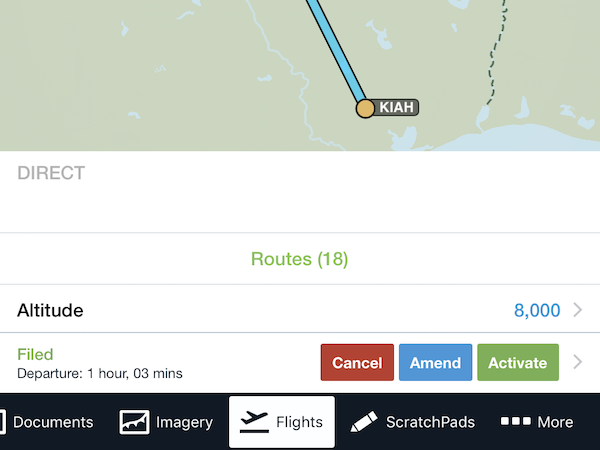Click the Flights airplane takeoff icon
Image resolution: width=600 pixels, height=450 pixels.
tap(255, 422)
